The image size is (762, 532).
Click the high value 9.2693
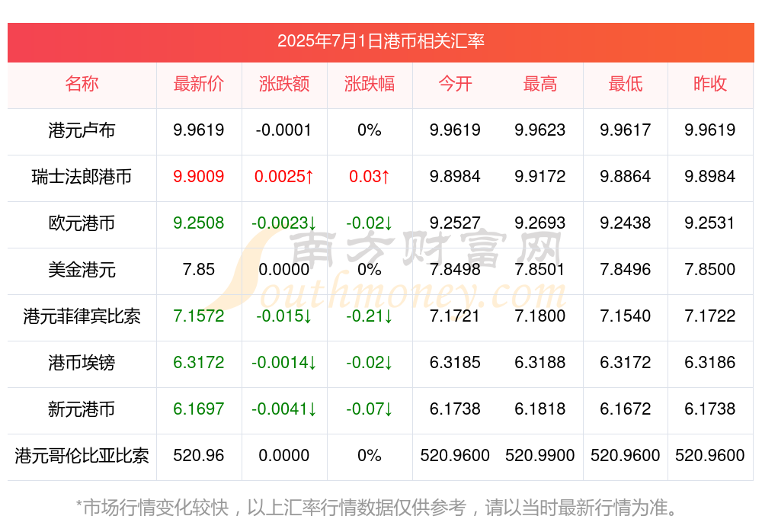[540, 223]
